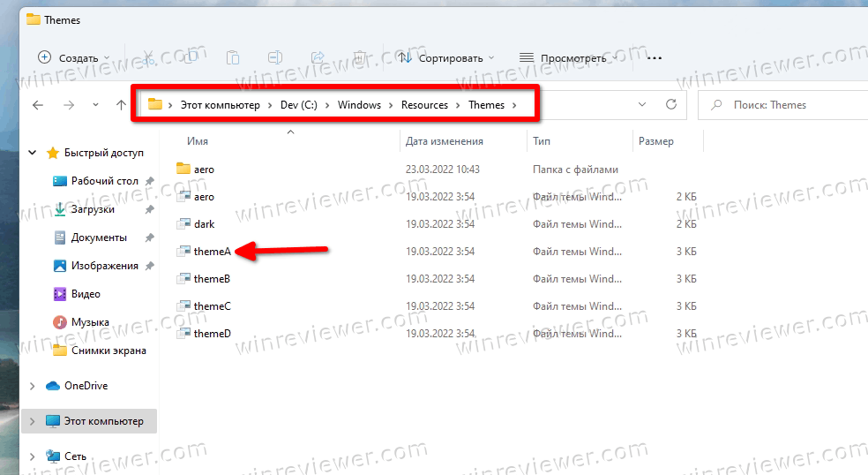Click pin icon next to Изображения
Screen dimensions: 868x475
[x=149, y=266]
